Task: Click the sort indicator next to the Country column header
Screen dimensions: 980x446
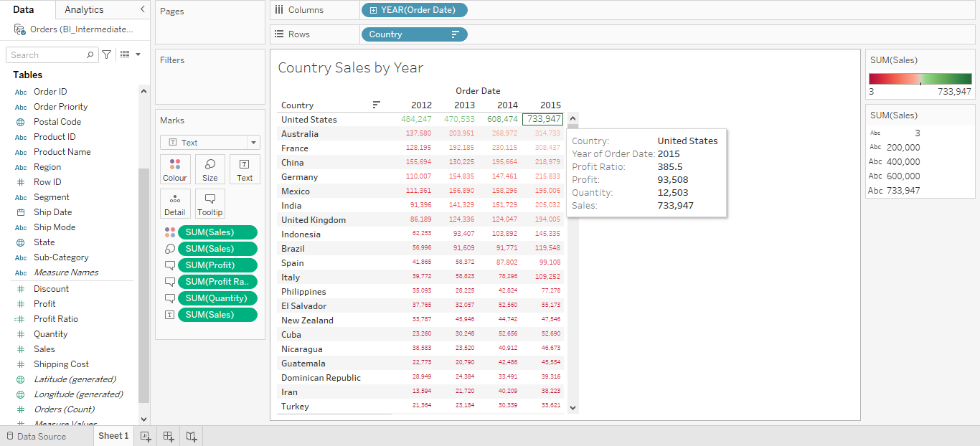Action: (x=376, y=105)
